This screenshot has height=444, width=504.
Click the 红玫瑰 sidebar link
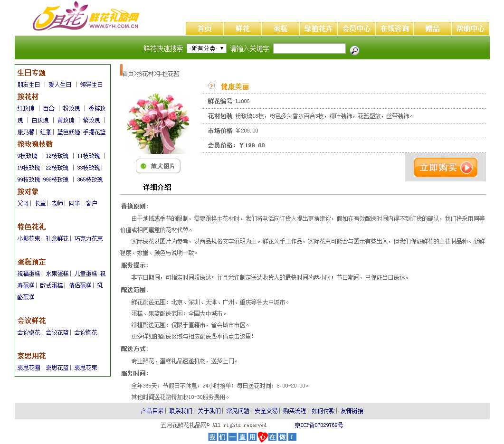pyautogui.click(x=26, y=108)
